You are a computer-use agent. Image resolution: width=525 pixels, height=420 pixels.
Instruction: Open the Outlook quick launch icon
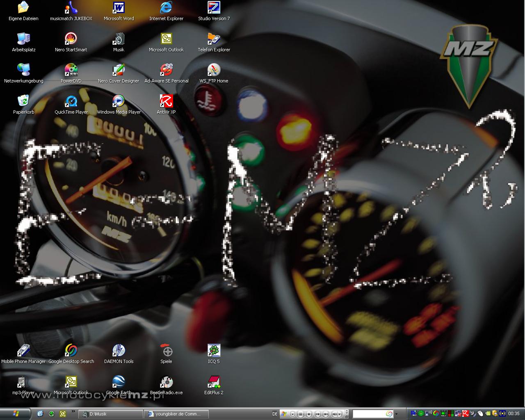click(x=63, y=414)
